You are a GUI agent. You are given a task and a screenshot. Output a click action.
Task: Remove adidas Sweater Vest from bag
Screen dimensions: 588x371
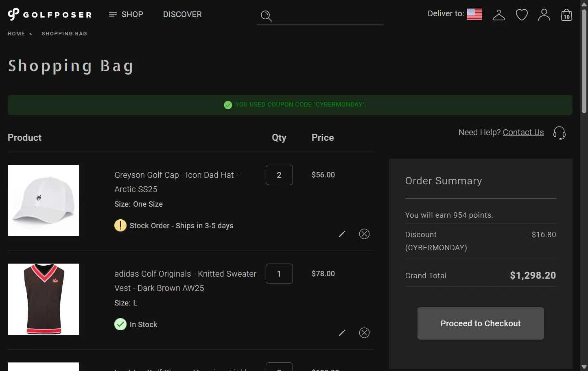(x=364, y=333)
